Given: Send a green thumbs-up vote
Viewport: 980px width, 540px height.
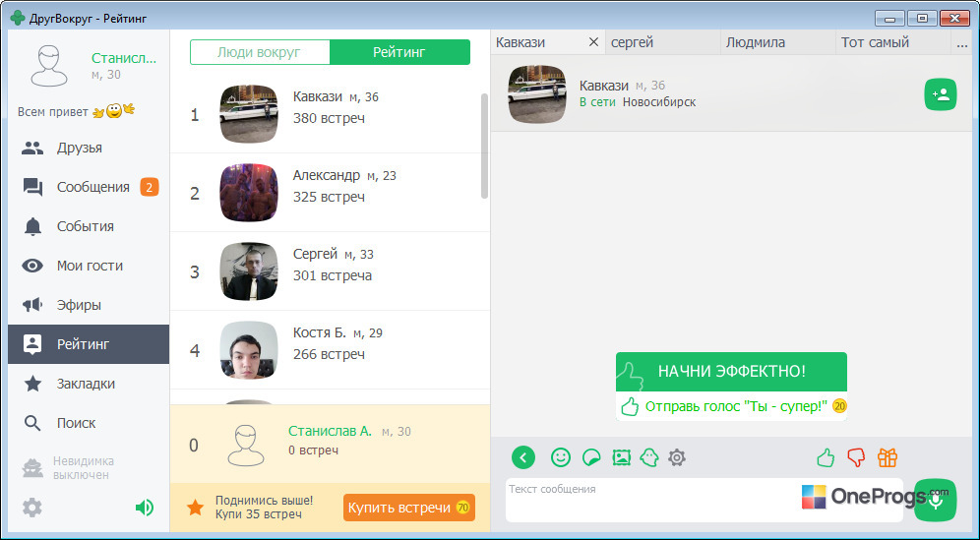Looking at the screenshot, I should [x=827, y=458].
